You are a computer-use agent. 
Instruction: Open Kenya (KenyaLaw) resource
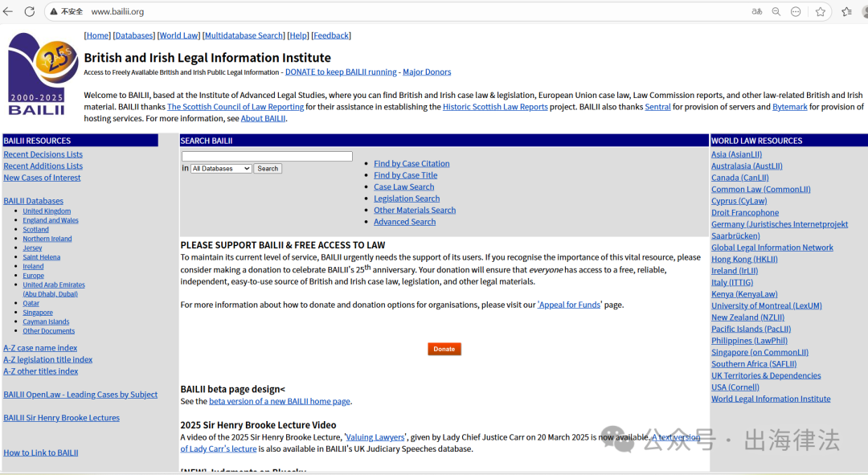[744, 294]
